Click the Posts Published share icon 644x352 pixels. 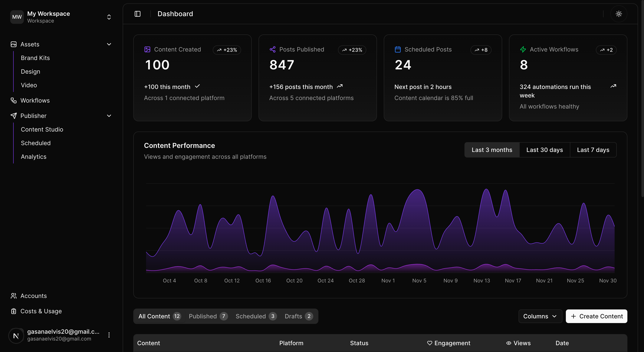[x=273, y=49]
